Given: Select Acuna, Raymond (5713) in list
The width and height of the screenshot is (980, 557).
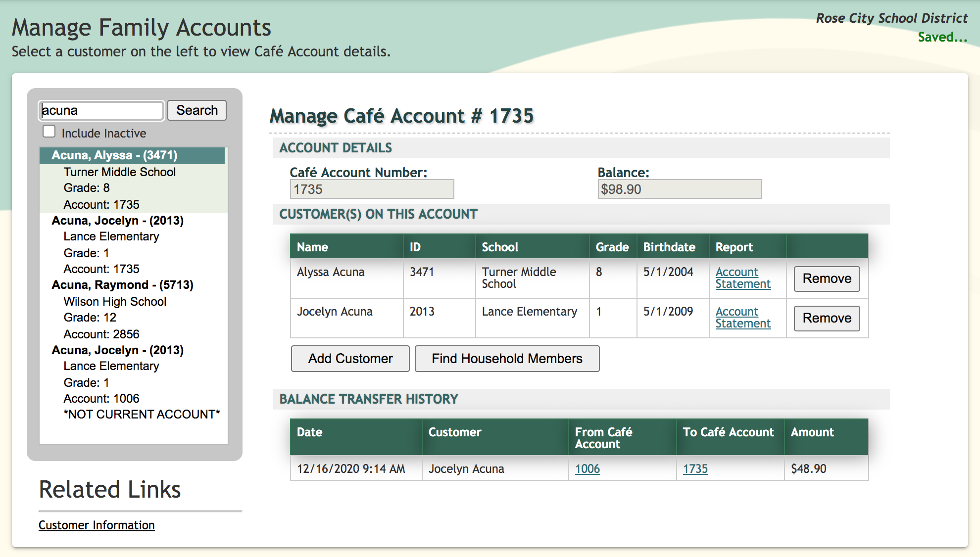Looking at the screenshot, I should click(122, 285).
